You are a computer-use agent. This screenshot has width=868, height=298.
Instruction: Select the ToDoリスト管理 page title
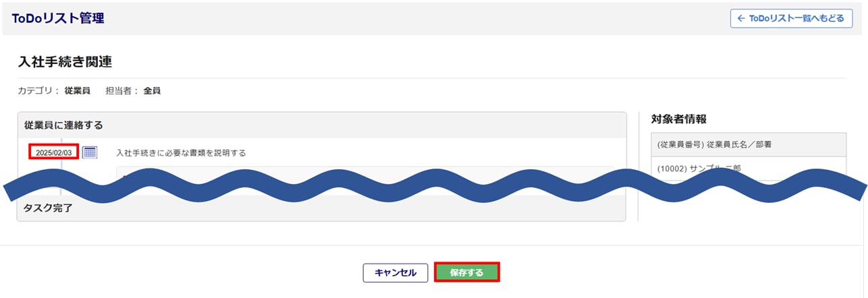[x=58, y=18]
